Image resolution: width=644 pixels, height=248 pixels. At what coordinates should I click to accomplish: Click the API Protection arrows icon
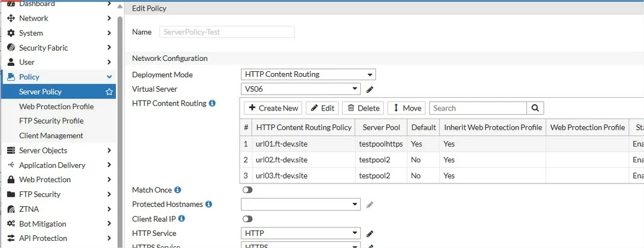coord(11,238)
